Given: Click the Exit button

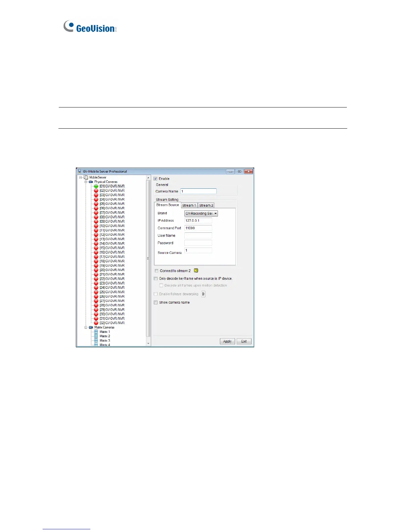Looking at the screenshot, I should pyautogui.click(x=244, y=341).
